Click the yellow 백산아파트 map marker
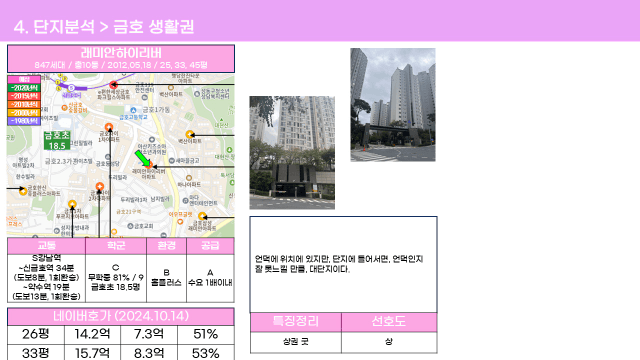 tap(189, 134)
